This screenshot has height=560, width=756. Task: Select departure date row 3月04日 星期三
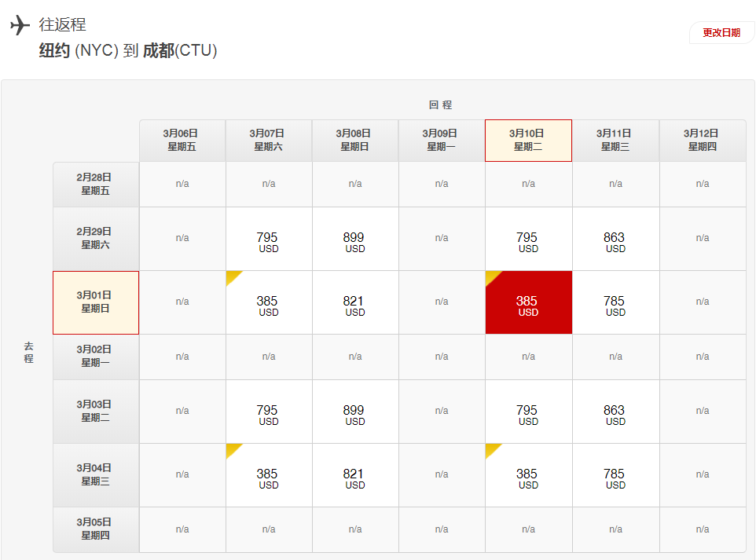(x=95, y=474)
